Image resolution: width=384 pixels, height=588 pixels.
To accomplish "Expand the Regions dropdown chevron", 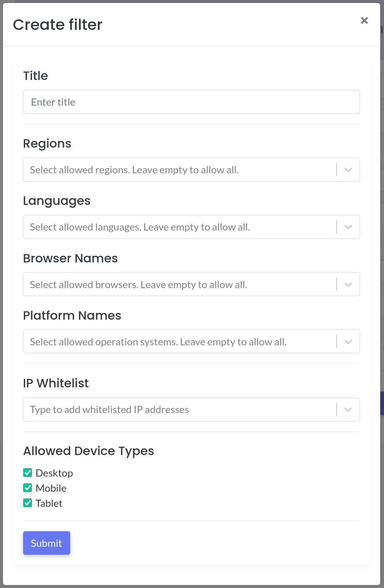I will (348, 170).
